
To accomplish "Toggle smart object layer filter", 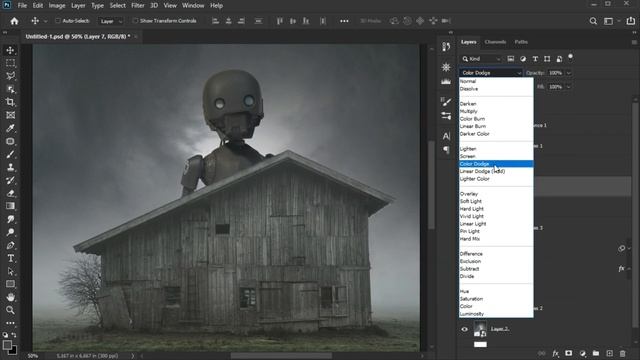I will pyautogui.click(x=559, y=59).
